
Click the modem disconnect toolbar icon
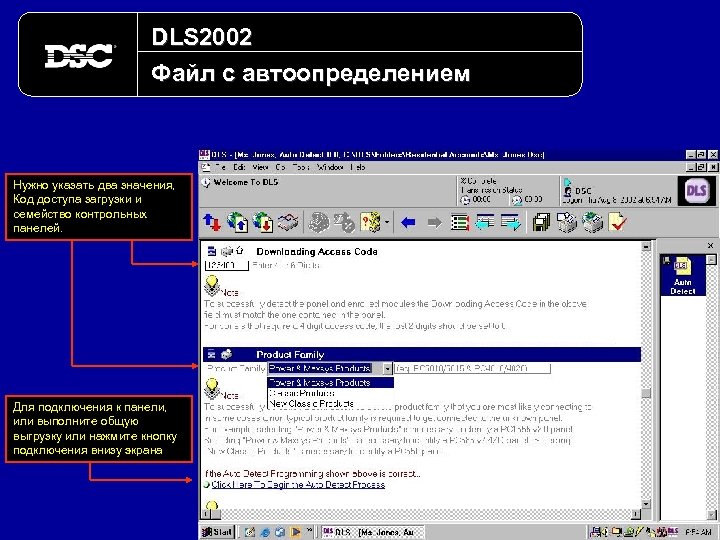tap(288, 223)
